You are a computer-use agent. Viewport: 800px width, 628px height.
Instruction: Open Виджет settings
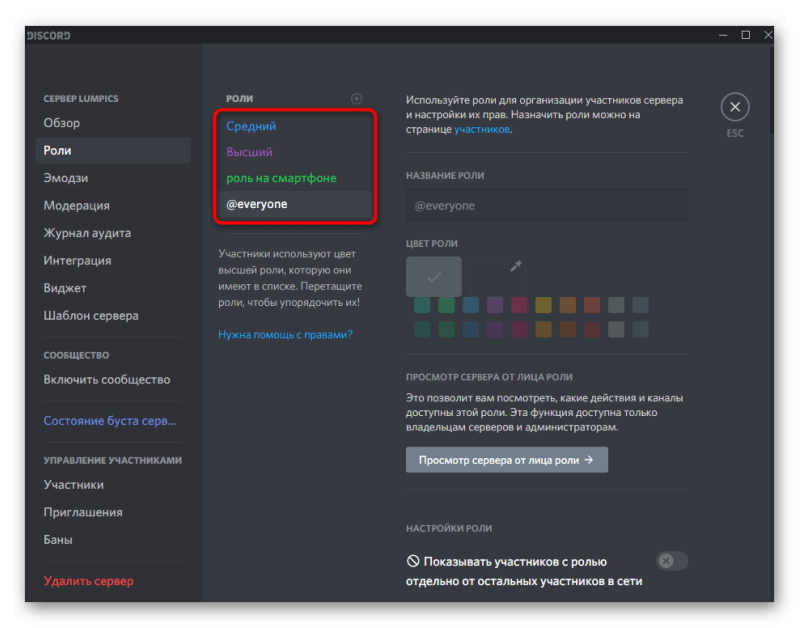point(113,288)
